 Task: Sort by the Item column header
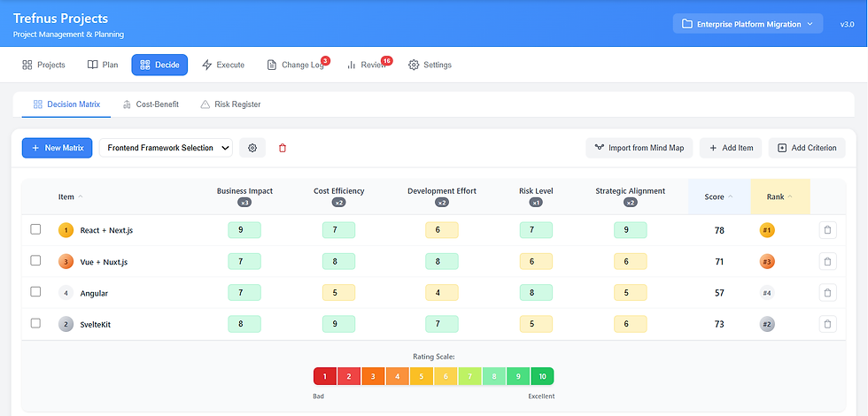[x=71, y=196]
